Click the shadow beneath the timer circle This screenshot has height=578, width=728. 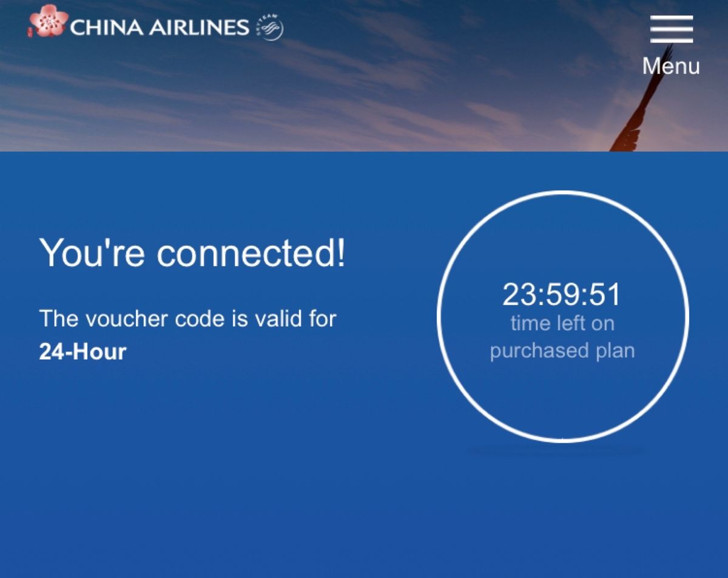[x=558, y=451]
